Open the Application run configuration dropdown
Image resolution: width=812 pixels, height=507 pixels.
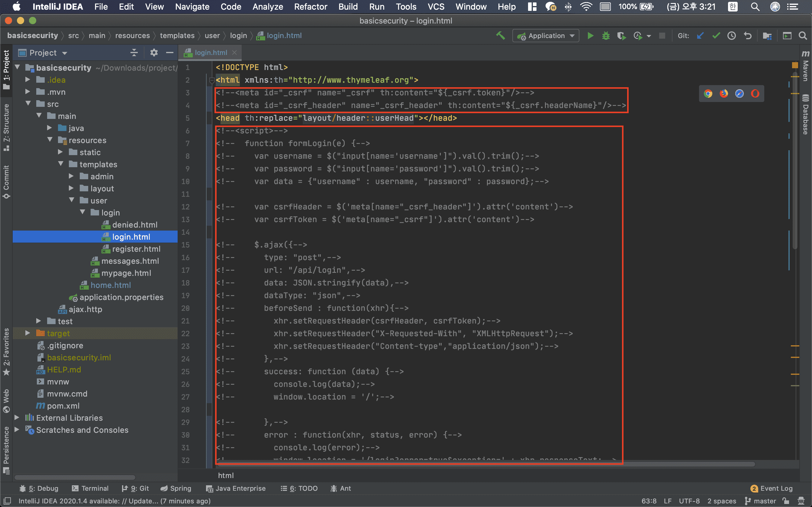[546, 36]
